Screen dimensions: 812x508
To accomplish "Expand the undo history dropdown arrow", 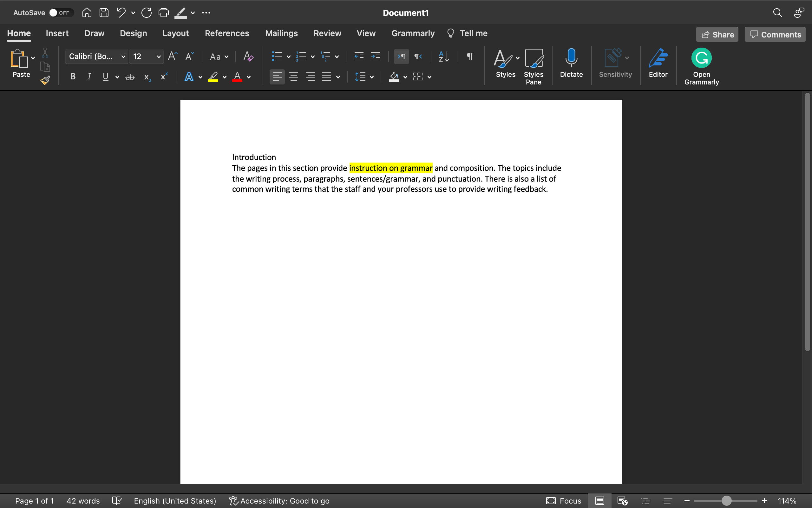I will point(133,13).
